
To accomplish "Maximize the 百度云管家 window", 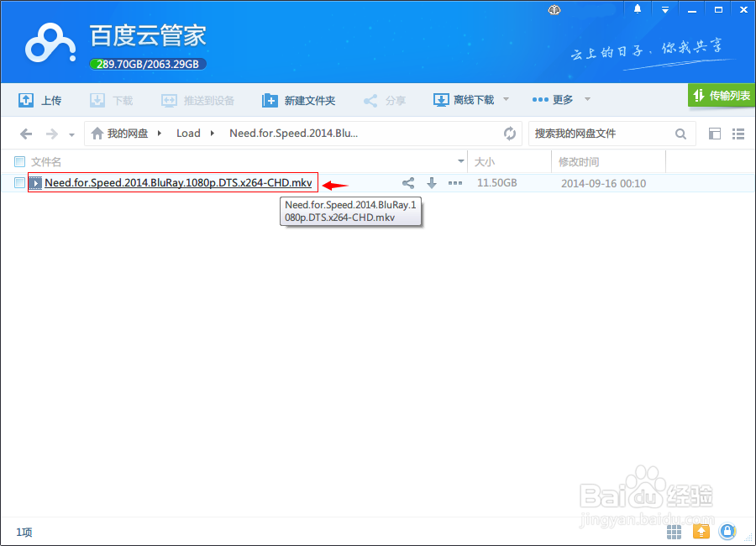I will coord(718,9).
